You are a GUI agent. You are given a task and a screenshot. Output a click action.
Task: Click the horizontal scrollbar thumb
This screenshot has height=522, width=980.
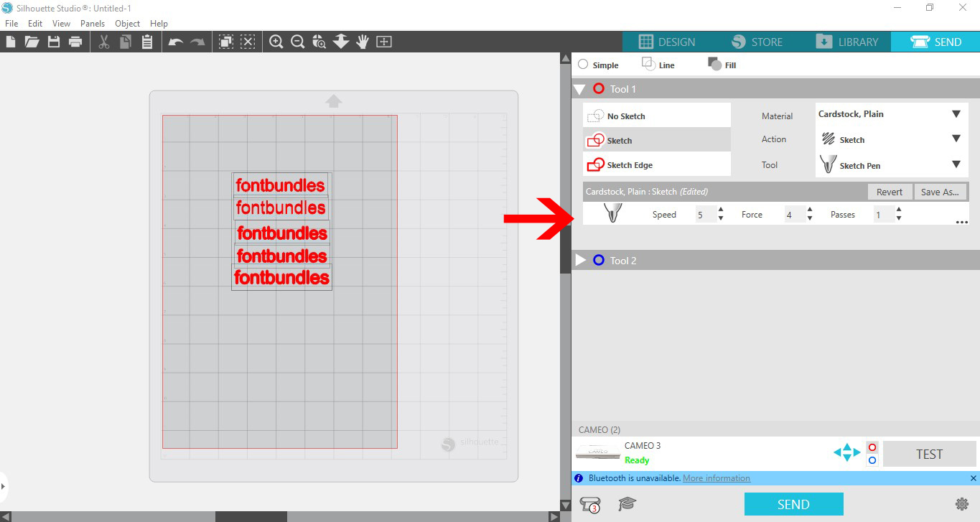pyautogui.click(x=251, y=516)
